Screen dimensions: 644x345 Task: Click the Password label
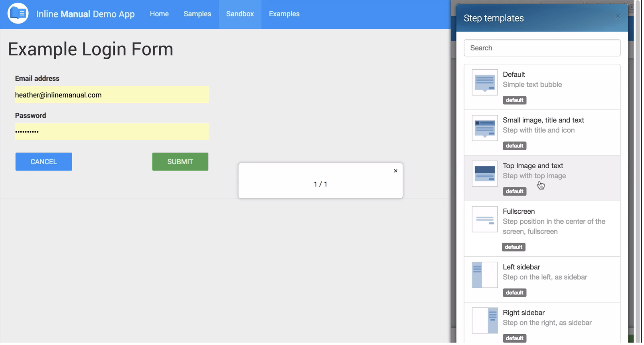click(31, 116)
